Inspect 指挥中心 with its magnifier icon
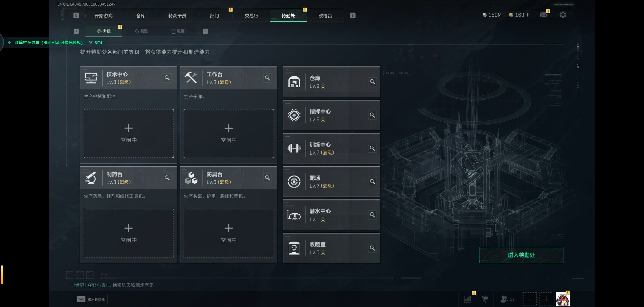 (372, 115)
